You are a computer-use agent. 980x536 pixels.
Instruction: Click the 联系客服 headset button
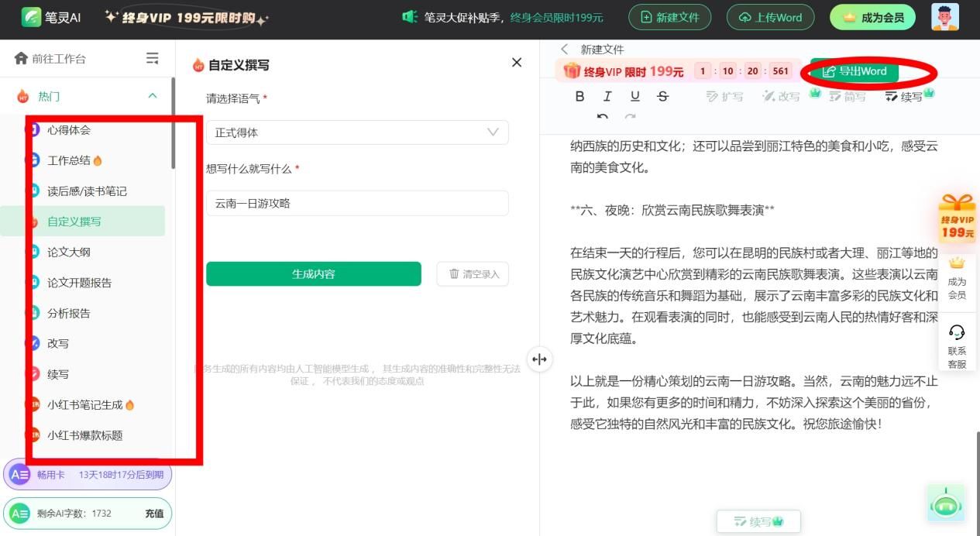pos(958,347)
